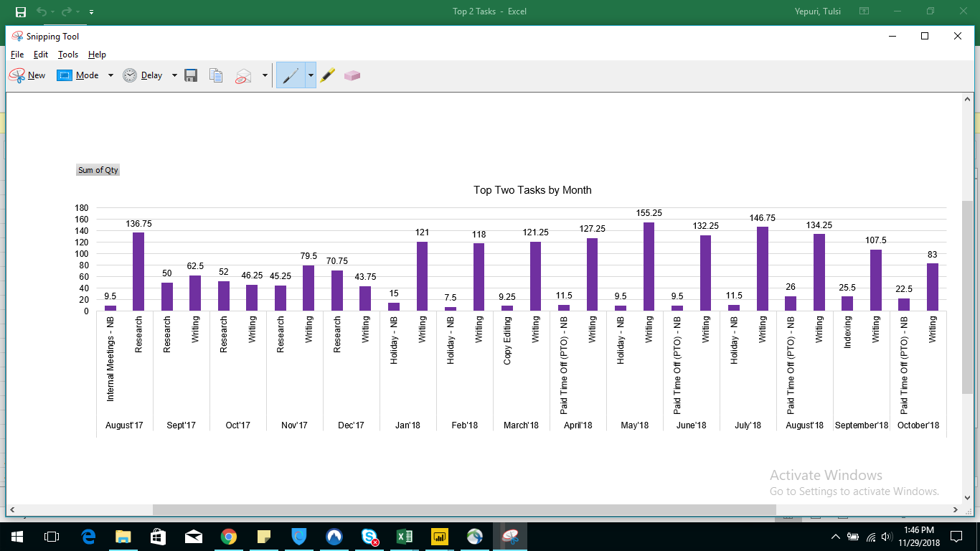This screenshot has height=551, width=980.
Task: Click the Mode button
Action: 78,75
